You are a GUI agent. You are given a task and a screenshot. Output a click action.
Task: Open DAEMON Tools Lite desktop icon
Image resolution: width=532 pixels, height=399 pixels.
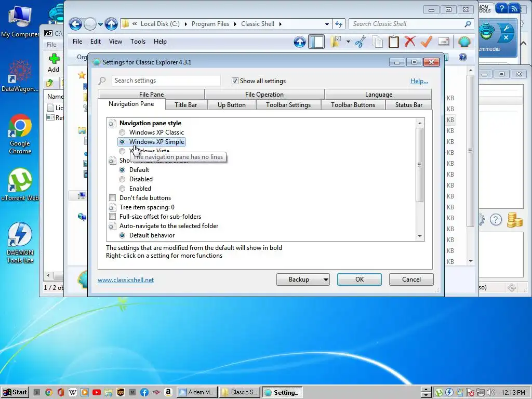tap(20, 243)
